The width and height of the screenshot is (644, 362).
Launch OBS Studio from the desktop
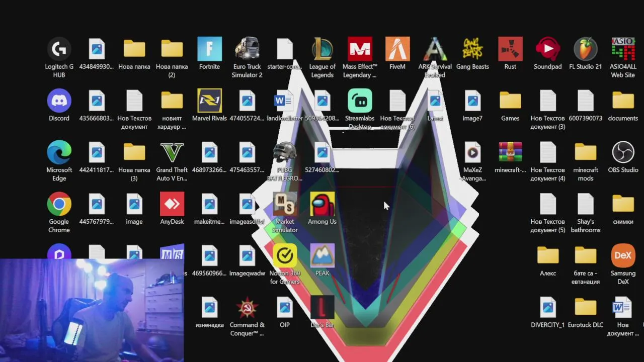623,157
